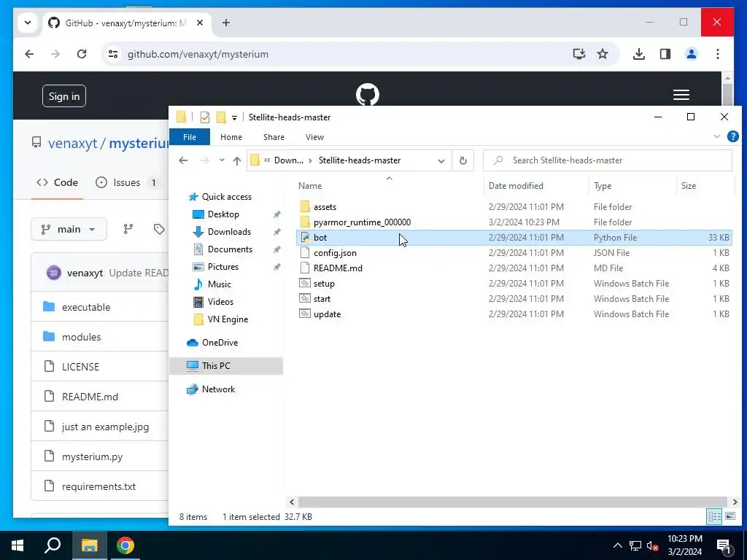Open requirements.txt file on GitHub
The height and width of the screenshot is (560, 747).
pos(98,486)
